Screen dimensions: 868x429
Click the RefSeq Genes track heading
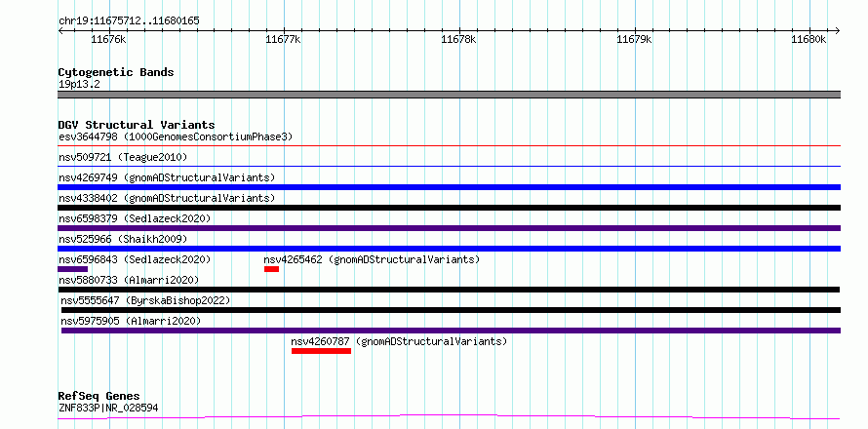pyautogui.click(x=99, y=397)
